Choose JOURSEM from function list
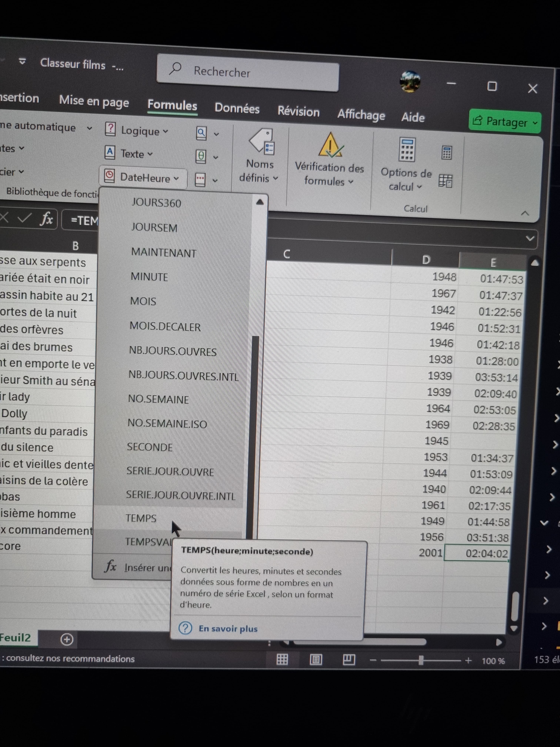This screenshot has height=747, width=560. pyautogui.click(x=154, y=227)
